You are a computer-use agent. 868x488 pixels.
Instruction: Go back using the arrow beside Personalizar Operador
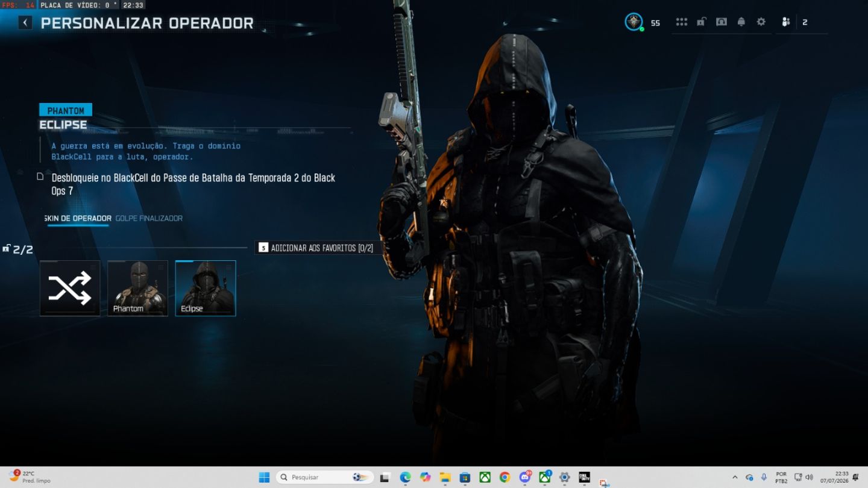click(25, 23)
